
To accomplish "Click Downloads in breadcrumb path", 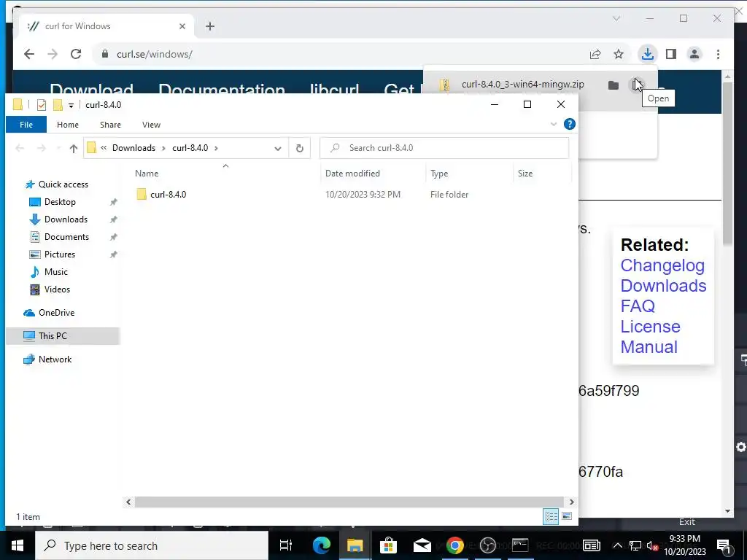I will 134,148.
